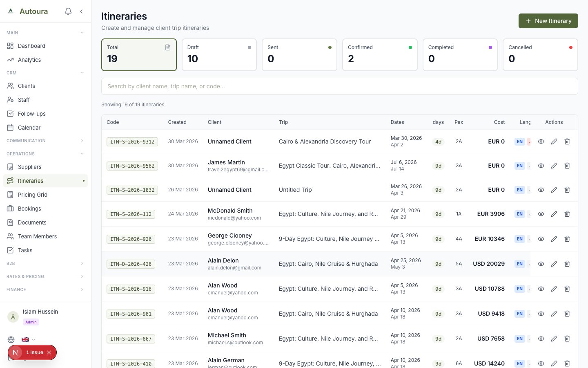View Alain Delon's itinerary (eye icon)

[x=541, y=264]
